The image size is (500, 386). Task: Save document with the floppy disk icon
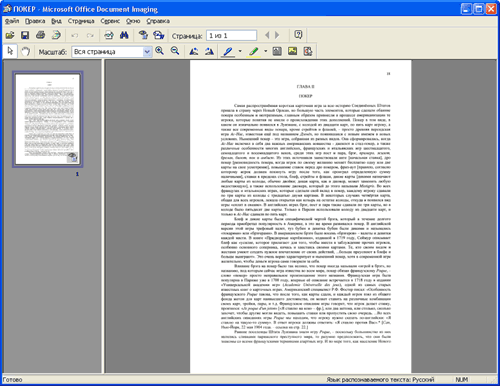[x=25, y=35]
